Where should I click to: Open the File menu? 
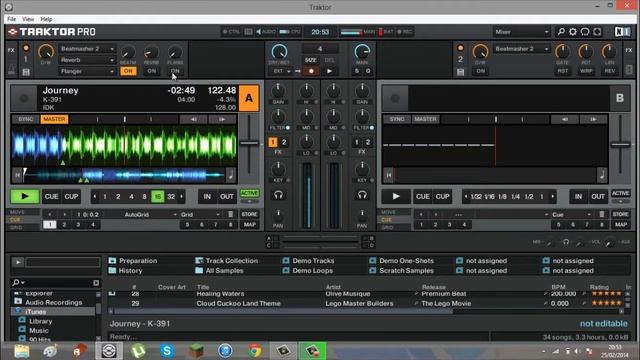click(x=11, y=19)
